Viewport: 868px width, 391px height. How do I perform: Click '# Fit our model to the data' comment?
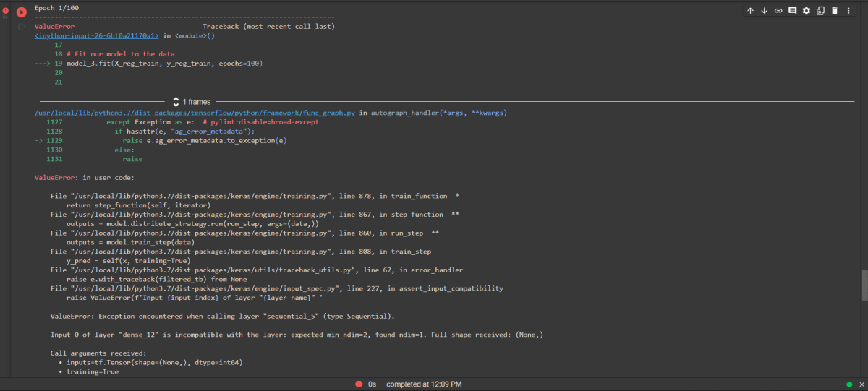pos(120,54)
